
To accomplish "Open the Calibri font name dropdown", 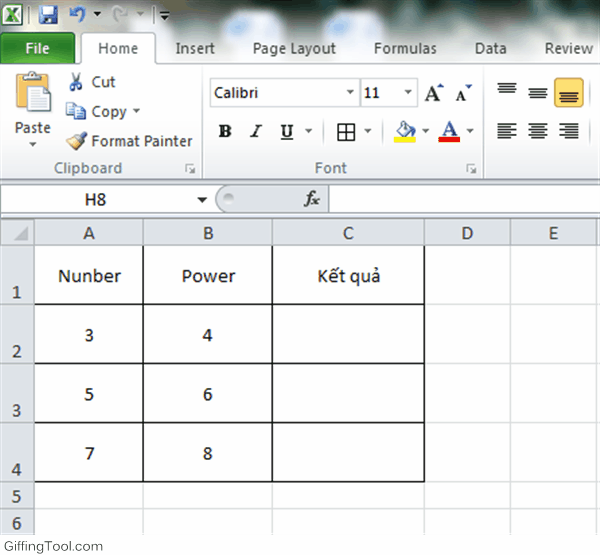I will (350, 93).
